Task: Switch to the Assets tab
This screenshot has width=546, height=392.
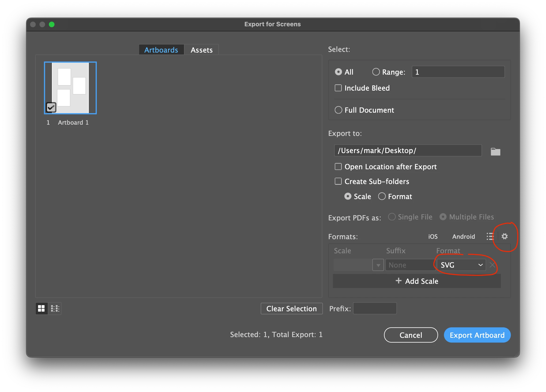Action: 202,50
